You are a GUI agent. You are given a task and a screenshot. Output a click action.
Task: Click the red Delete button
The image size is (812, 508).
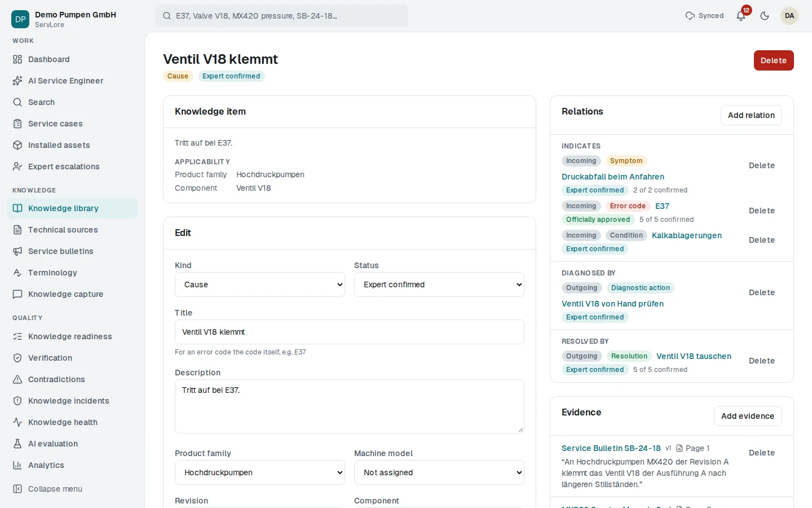pyautogui.click(x=774, y=60)
